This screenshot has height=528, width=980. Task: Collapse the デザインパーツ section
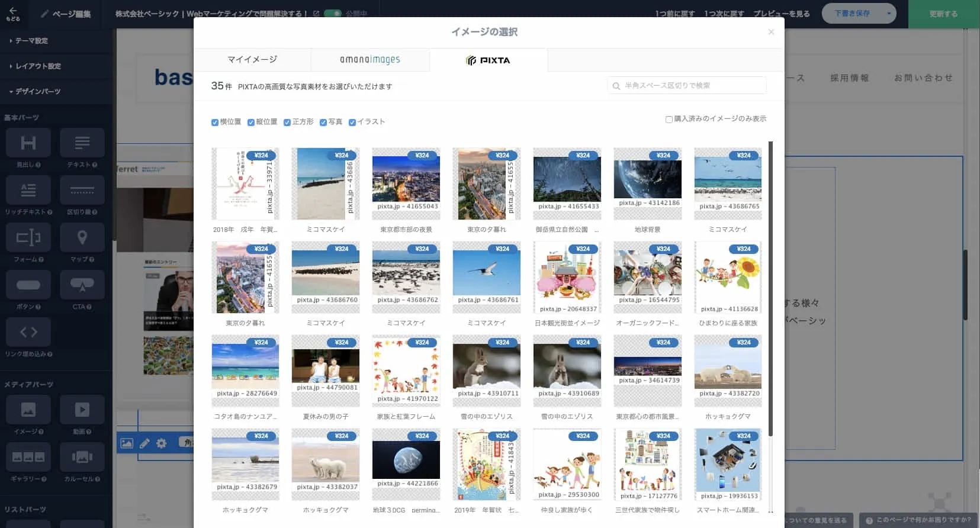click(37, 92)
